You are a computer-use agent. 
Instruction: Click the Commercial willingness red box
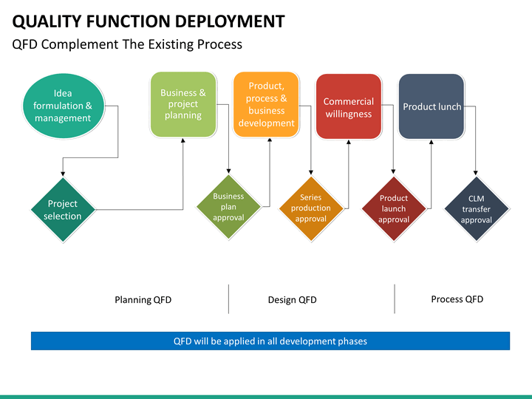point(349,106)
